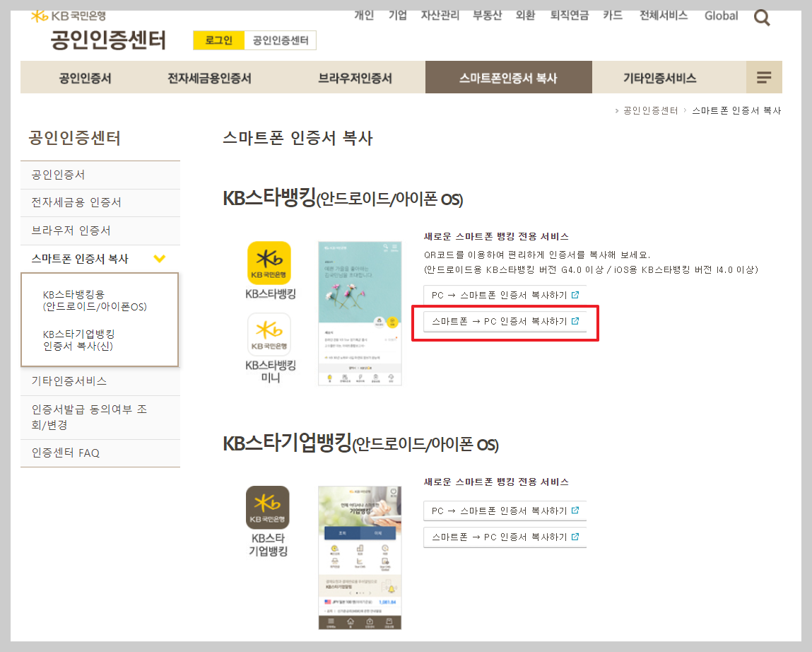Click the yellow 로그인 button
The image size is (812, 652).
coord(218,40)
